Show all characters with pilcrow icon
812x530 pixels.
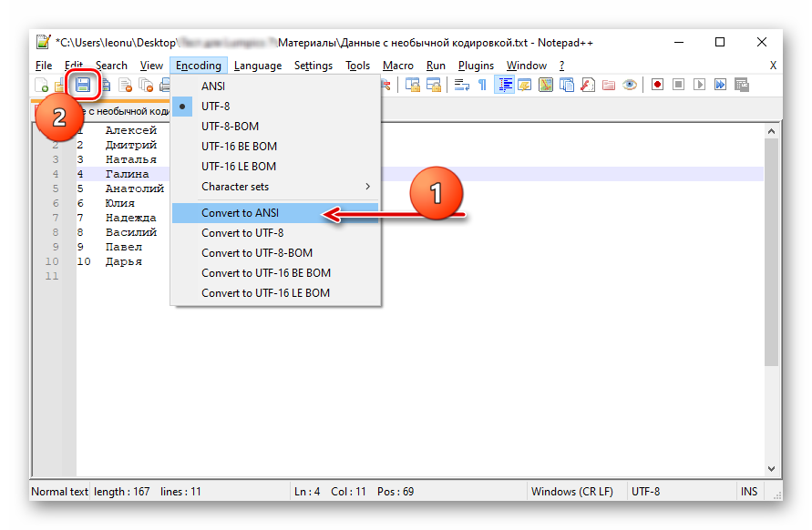[482, 85]
